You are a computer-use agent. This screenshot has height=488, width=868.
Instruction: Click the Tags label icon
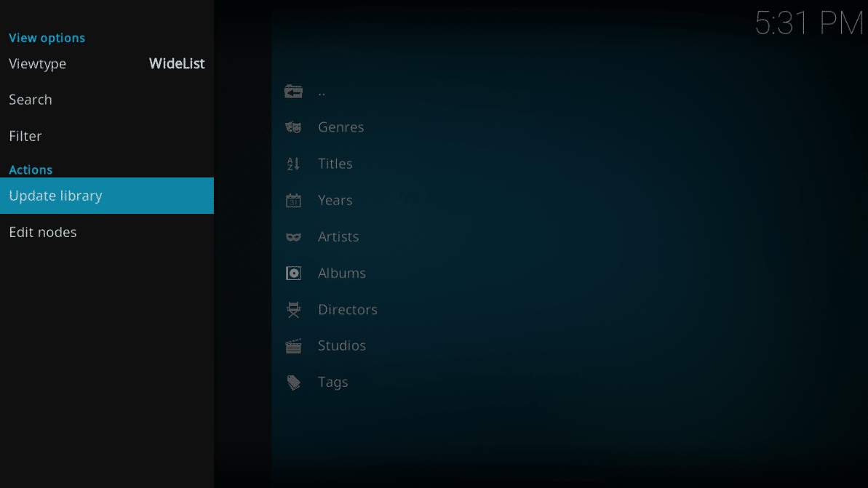click(293, 383)
